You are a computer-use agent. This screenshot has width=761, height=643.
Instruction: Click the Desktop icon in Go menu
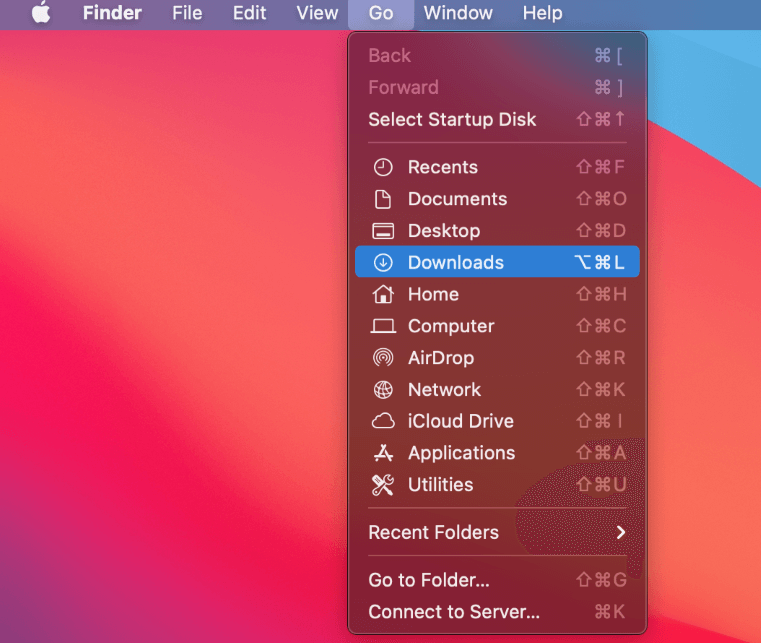(x=383, y=231)
